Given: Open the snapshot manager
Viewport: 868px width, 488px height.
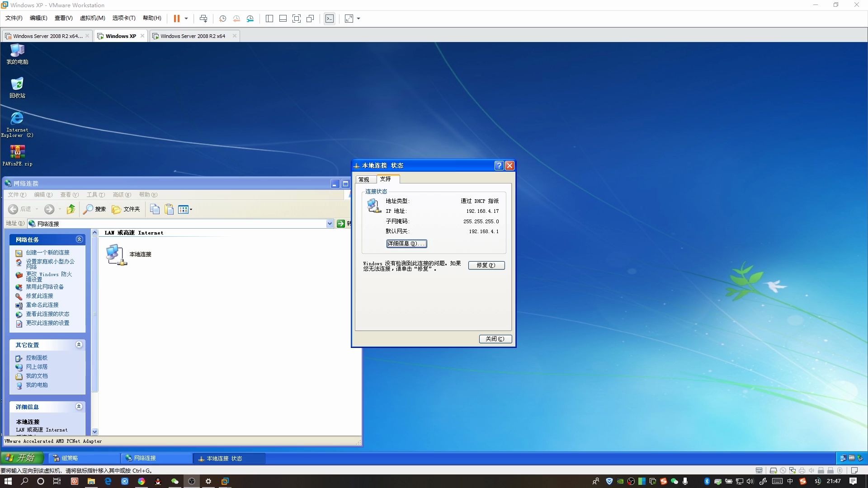Looking at the screenshot, I should click(x=250, y=19).
